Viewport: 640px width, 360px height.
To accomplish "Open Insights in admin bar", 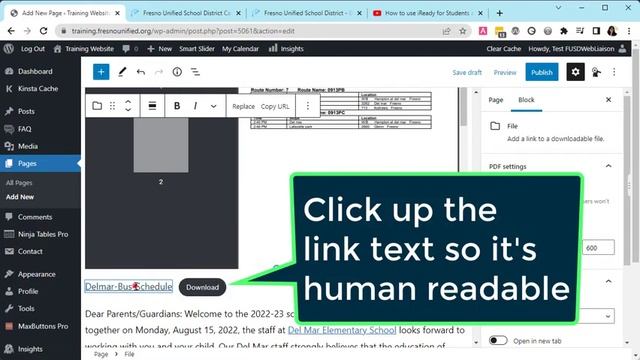I will 286,49.
